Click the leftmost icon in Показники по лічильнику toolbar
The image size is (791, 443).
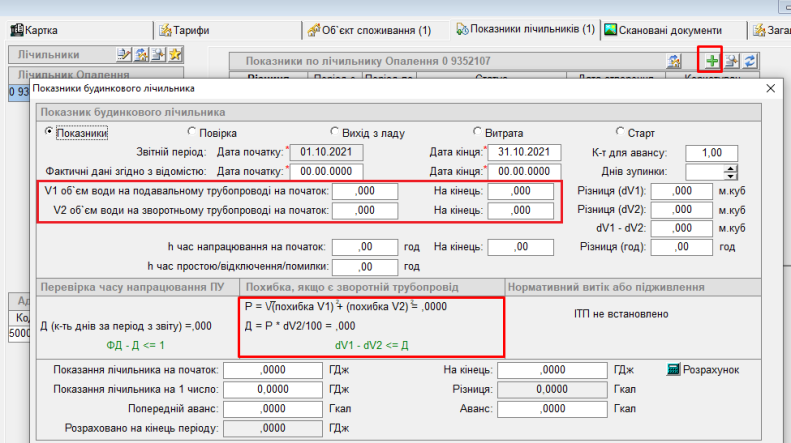click(675, 62)
